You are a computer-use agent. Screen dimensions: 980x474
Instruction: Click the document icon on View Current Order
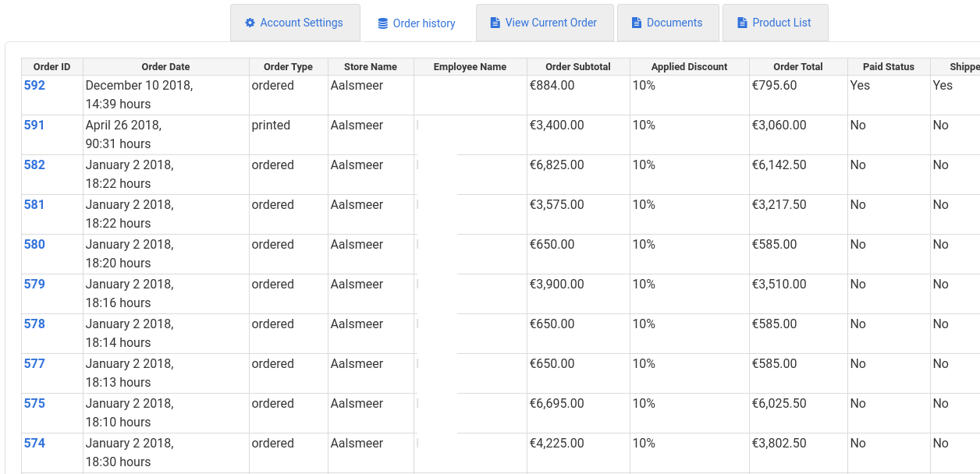pyautogui.click(x=495, y=23)
